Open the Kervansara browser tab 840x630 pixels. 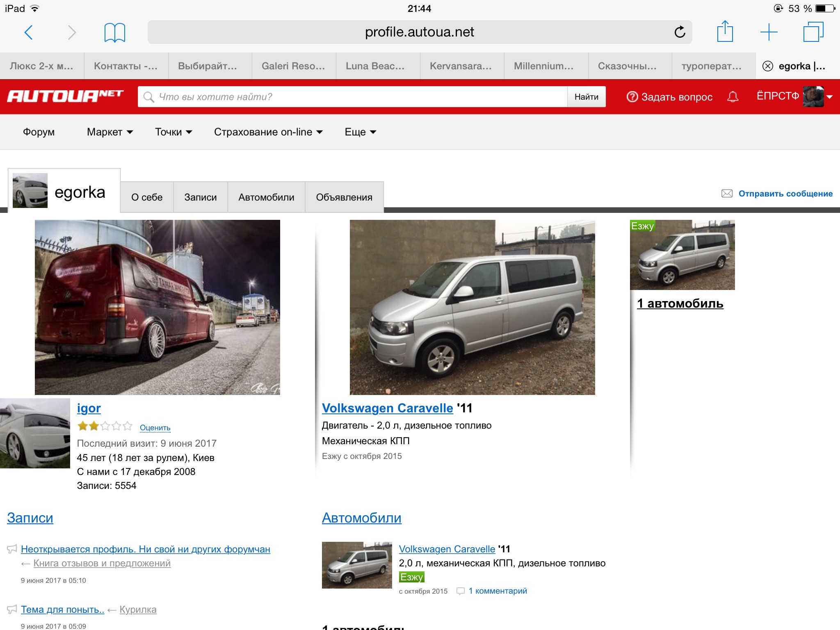[461, 66]
